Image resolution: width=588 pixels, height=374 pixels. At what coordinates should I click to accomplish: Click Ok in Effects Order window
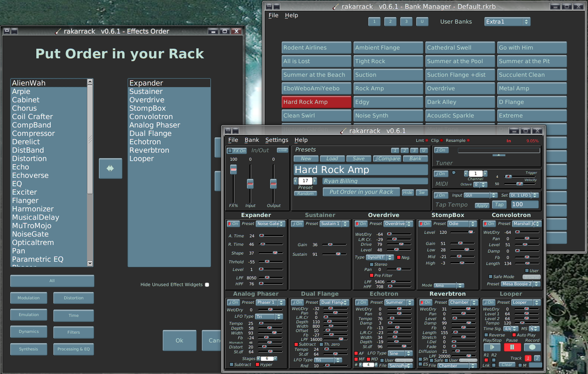click(x=179, y=340)
